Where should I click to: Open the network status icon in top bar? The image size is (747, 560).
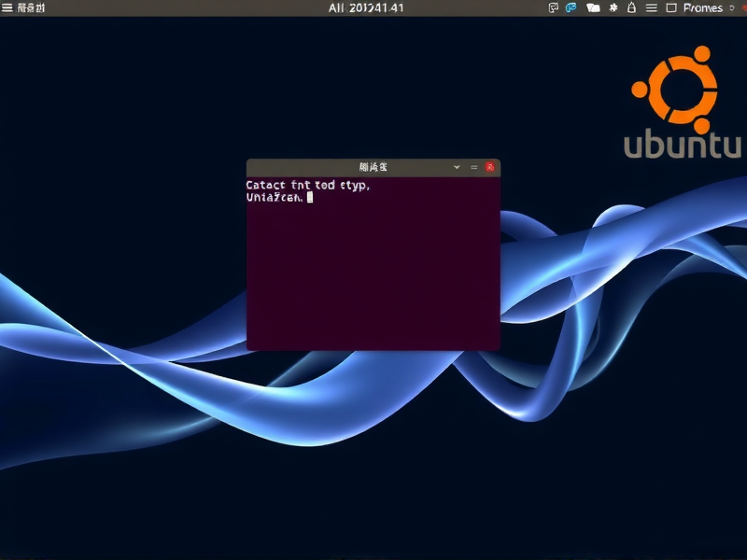pyautogui.click(x=554, y=8)
